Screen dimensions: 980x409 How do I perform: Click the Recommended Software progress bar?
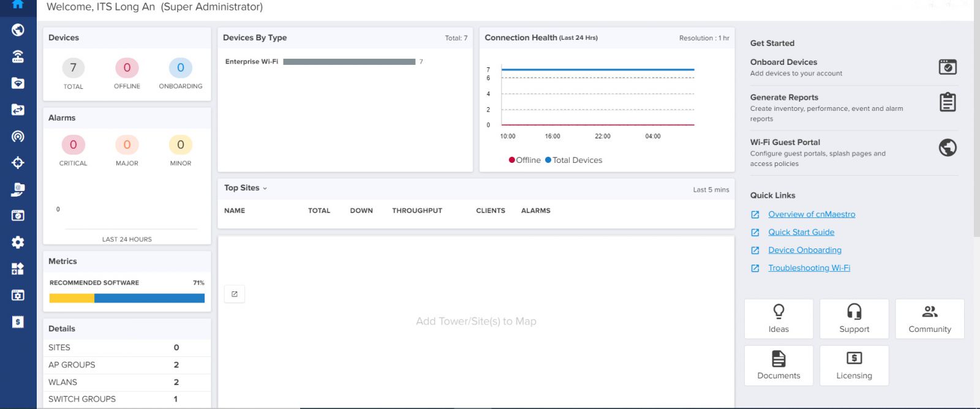(127, 298)
